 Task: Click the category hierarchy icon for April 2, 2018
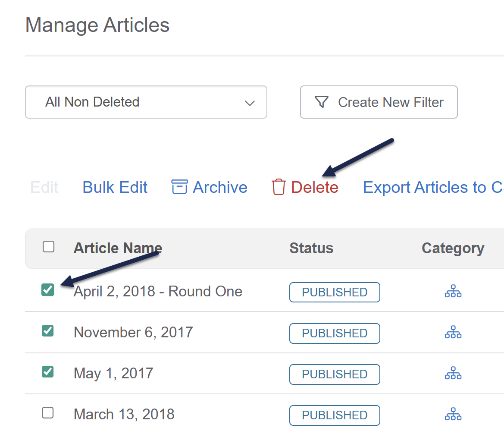coord(453,291)
